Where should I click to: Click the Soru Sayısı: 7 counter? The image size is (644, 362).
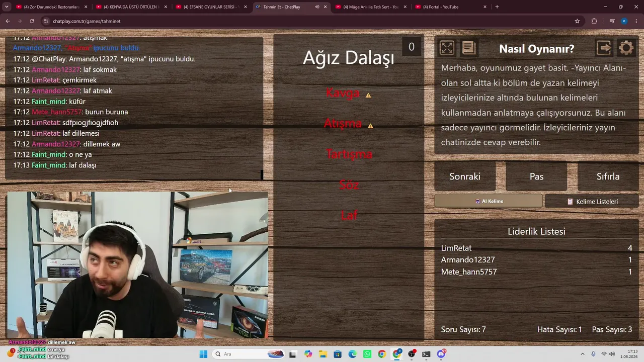pos(463,330)
